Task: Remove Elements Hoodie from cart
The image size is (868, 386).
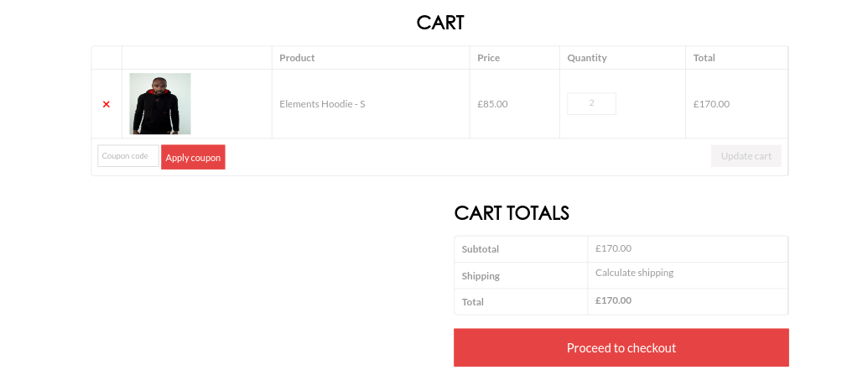Action: coord(107,105)
